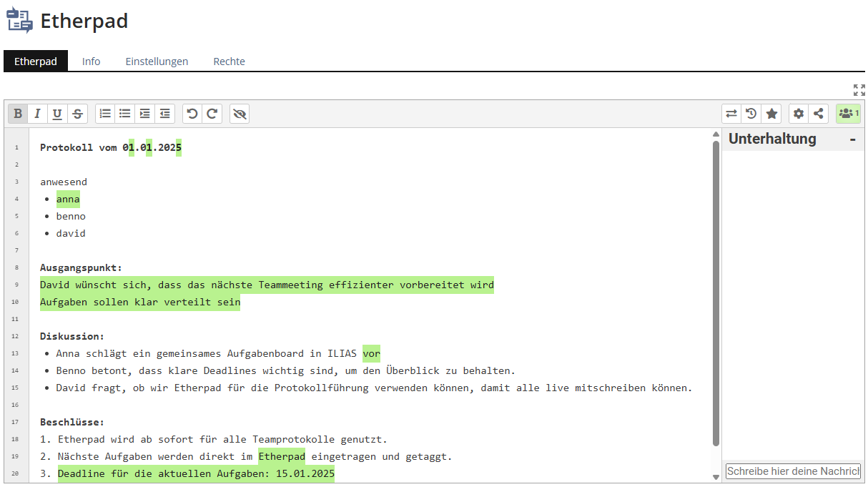This screenshot has width=868, height=487.
Task: Open the timeslider history view
Action: 751,114
